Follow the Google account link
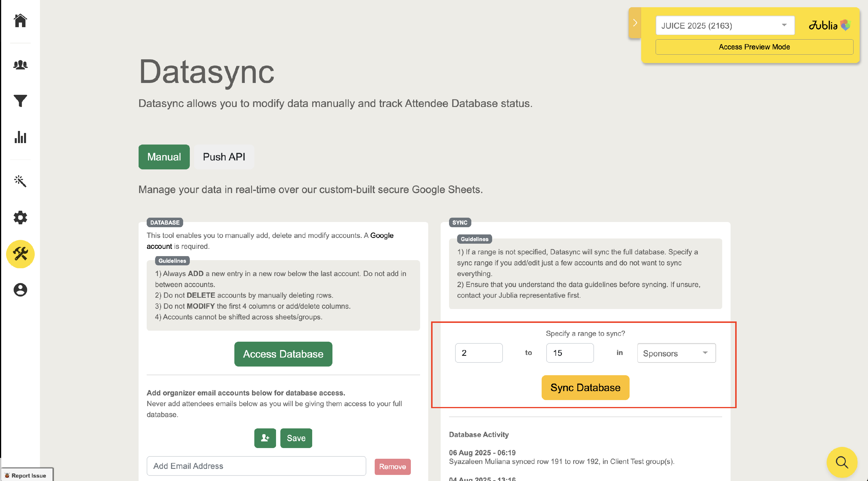Viewport: 868px width, 481px height. coord(382,236)
